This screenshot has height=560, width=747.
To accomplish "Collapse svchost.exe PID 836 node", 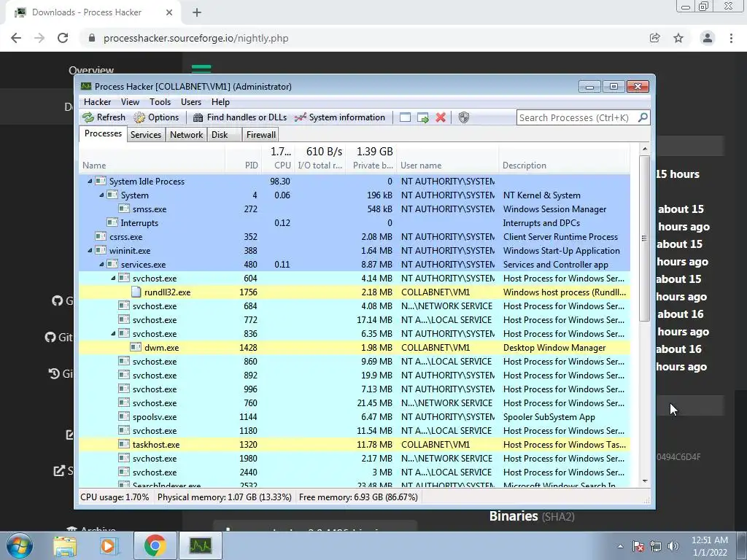I will (113, 333).
